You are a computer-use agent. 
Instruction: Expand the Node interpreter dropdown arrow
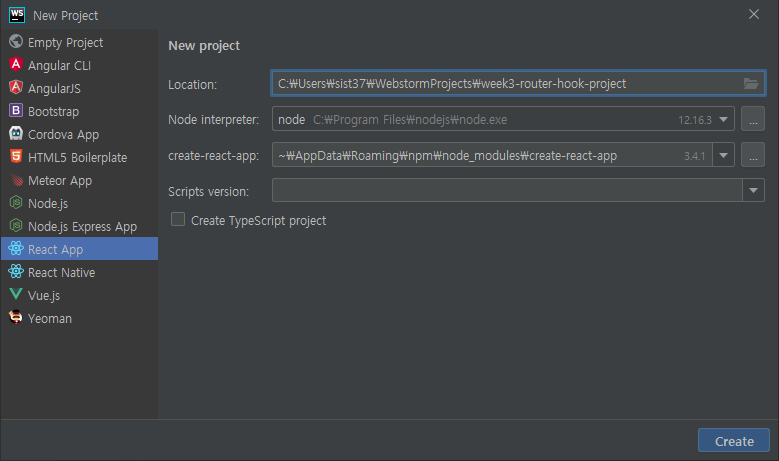pyautogui.click(x=723, y=119)
